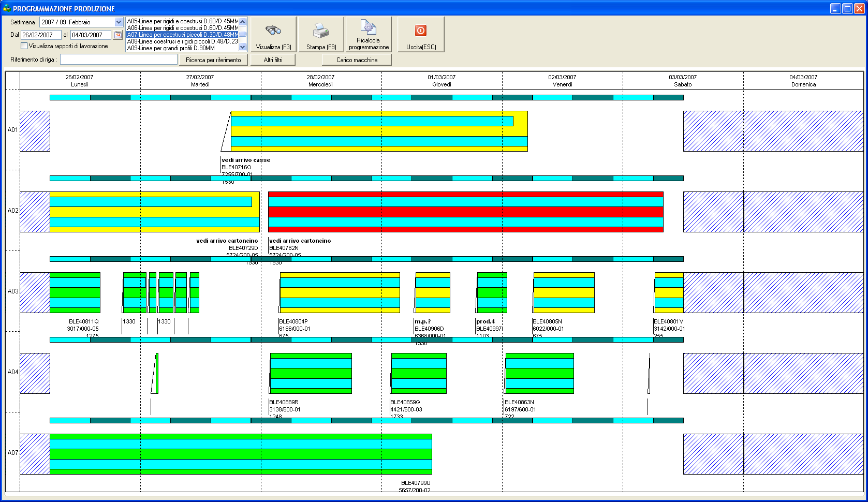Maximize the Programmazione Produzione window
The height and width of the screenshot is (502, 868).
click(847, 8)
